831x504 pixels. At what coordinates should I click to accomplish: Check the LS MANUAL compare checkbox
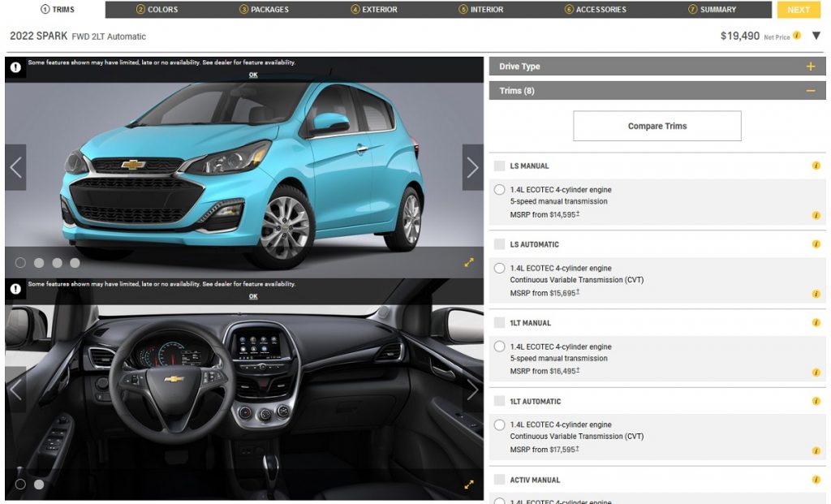[x=499, y=166]
